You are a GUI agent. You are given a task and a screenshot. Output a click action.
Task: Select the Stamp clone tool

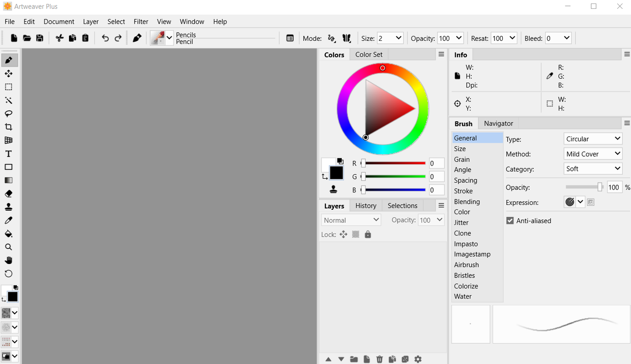(x=9, y=207)
